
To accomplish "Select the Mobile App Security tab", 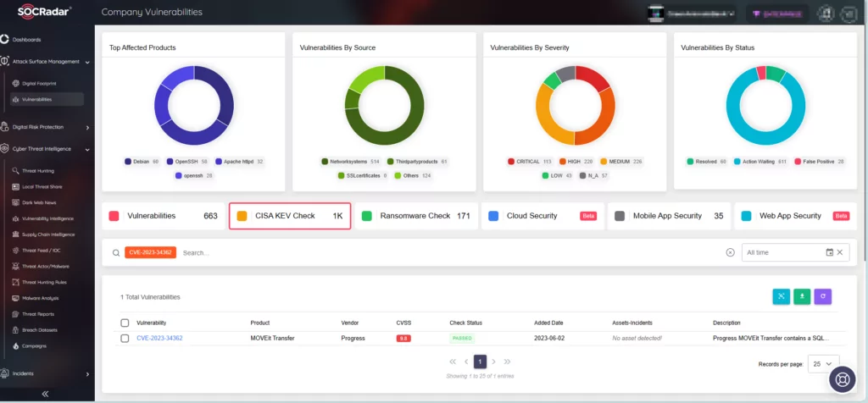I will (670, 216).
